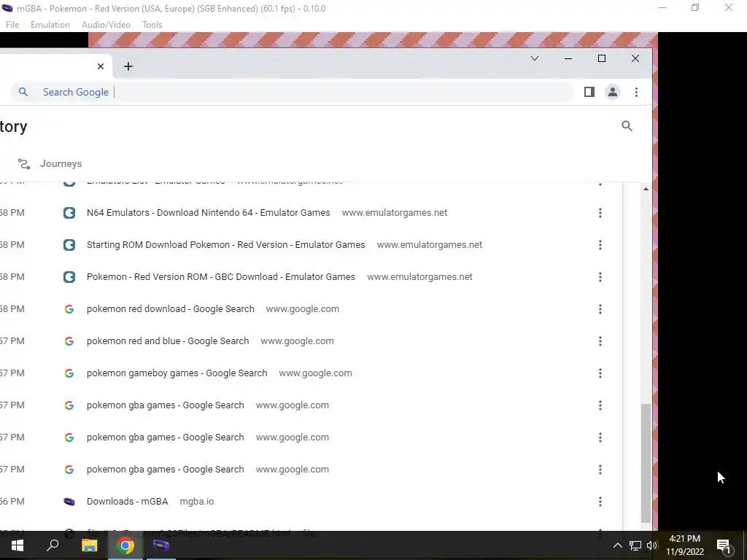Open the volume tray icon
The image size is (747, 560).
tap(652, 545)
